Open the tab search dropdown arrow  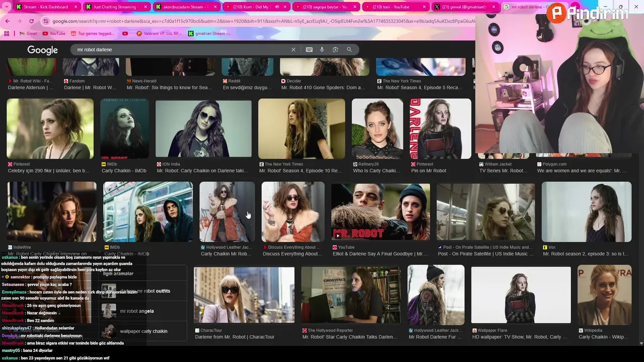(x=7, y=7)
